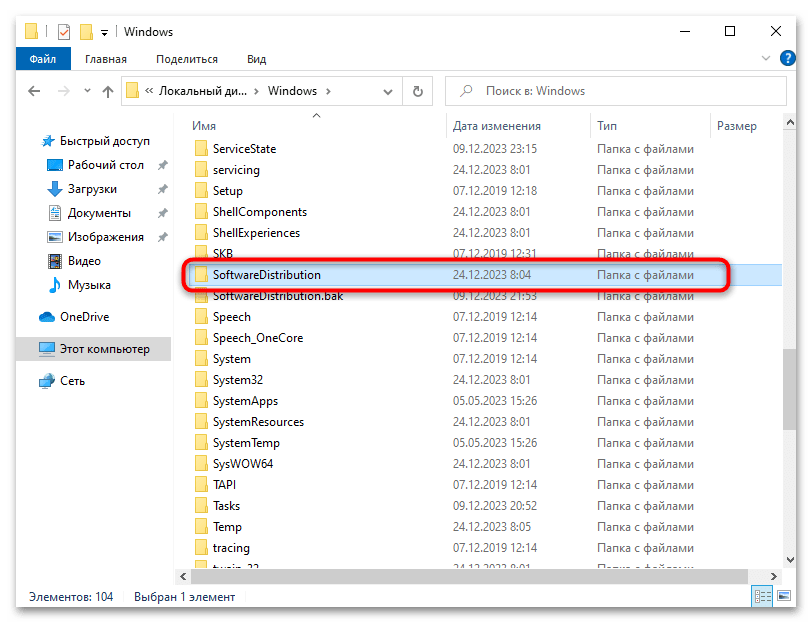
Task: Click the folder icon in the address bar
Action: (134, 90)
